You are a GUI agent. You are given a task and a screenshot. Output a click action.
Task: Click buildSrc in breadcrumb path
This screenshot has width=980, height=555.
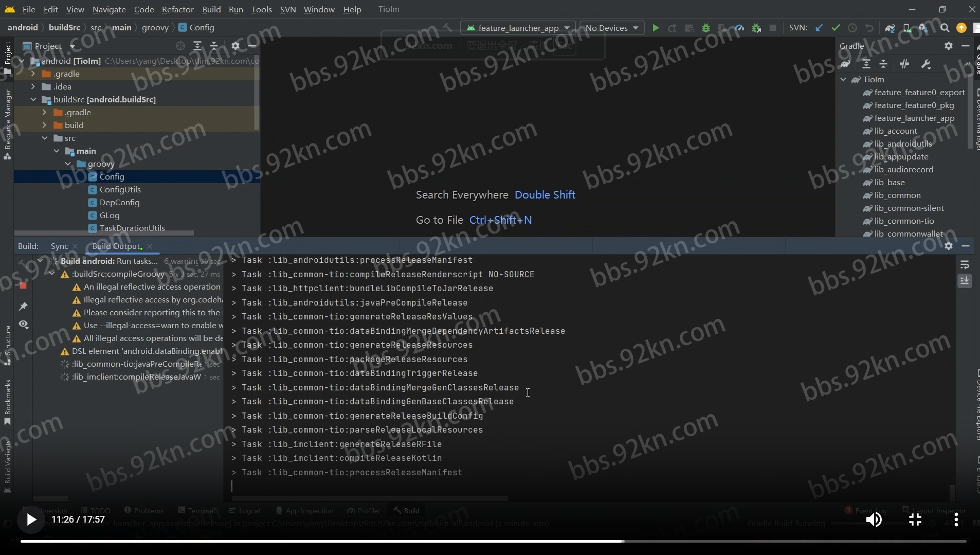(64, 27)
